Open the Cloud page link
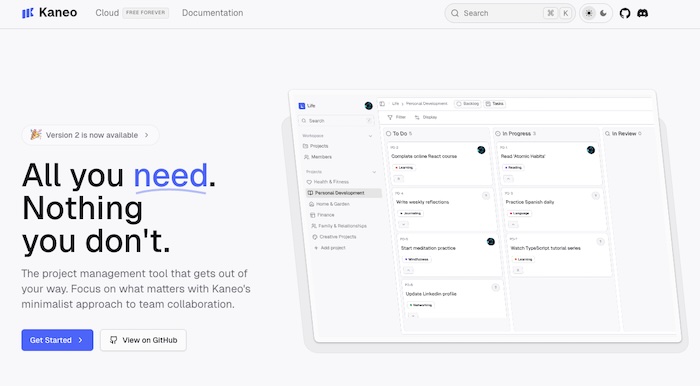700x386 pixels. pos(107,13)
